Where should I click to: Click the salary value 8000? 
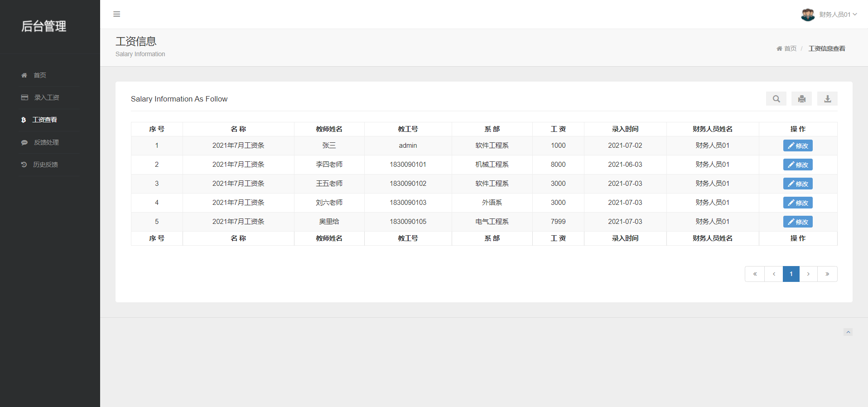coord(558,165)
